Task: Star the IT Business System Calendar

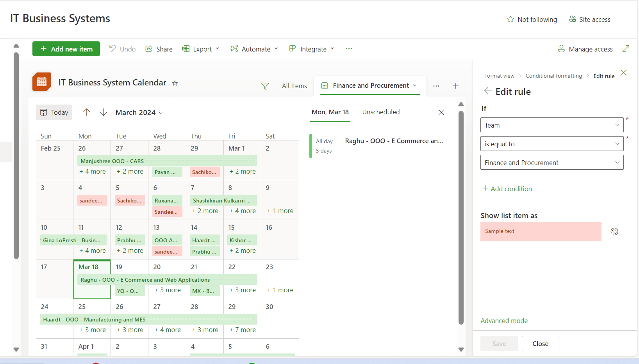Action: tap(175, 83)
